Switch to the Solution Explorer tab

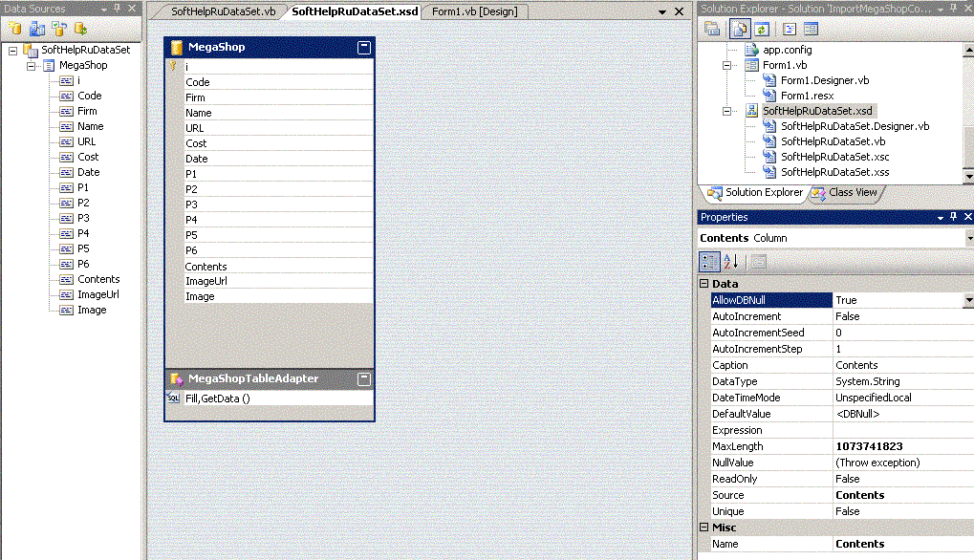(755, 192)
